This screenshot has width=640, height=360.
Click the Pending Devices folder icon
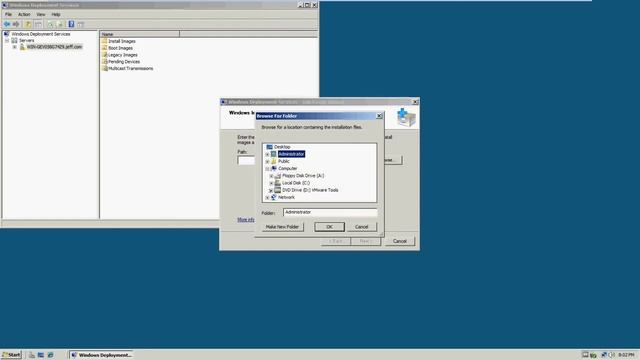[104, 61]
